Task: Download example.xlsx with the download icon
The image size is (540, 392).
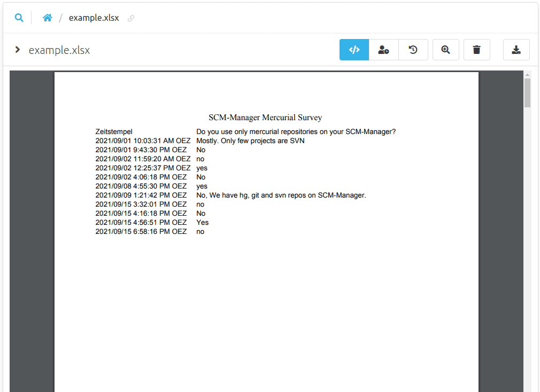Action: tap(516, 49)
